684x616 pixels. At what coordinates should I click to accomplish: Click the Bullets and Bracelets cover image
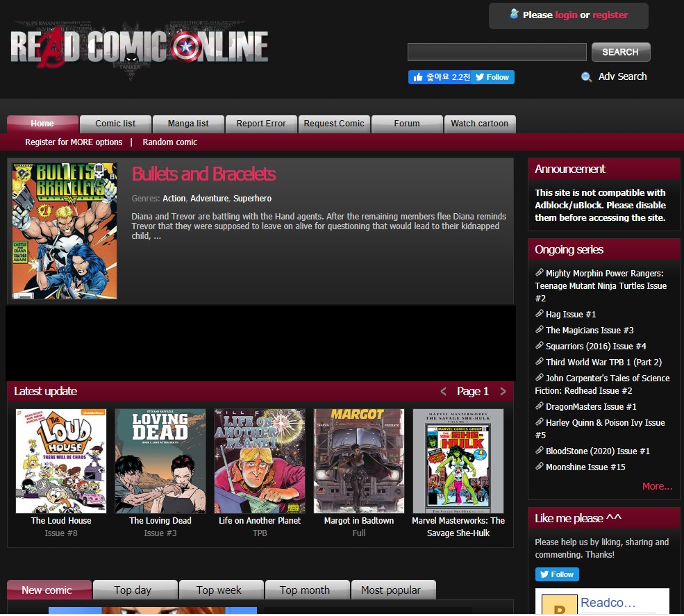(x=65, y=231)
